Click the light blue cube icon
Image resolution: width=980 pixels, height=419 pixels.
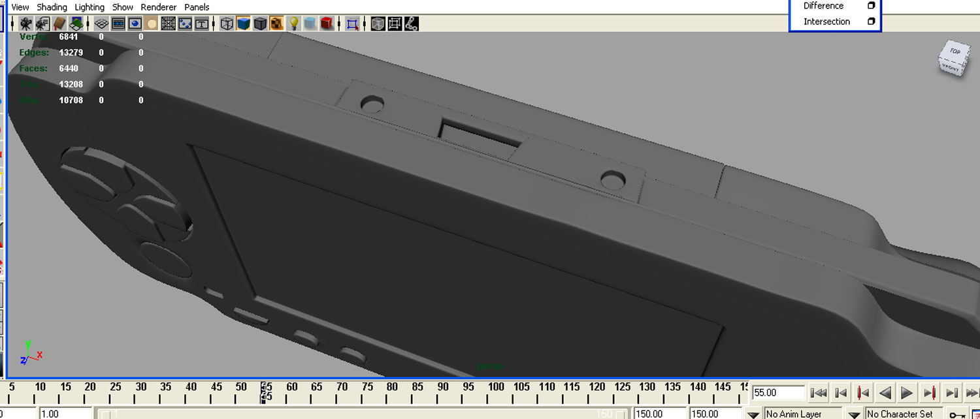310,23
